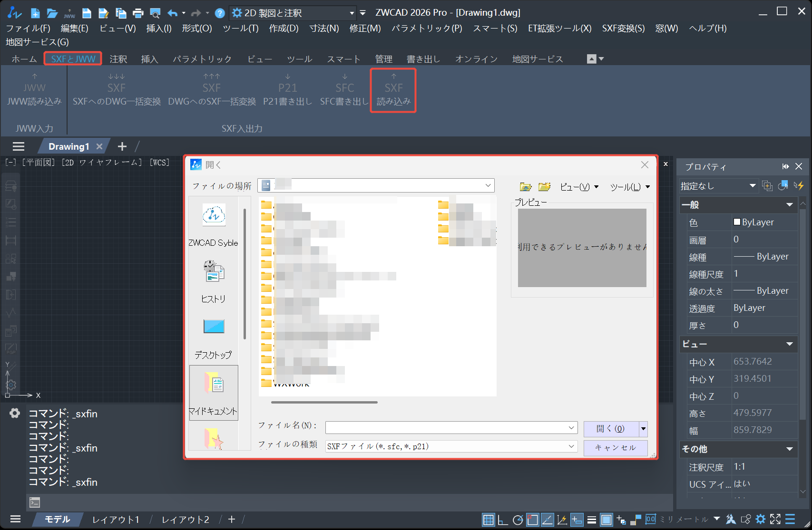This screenshot has width=812, height=530.
Task: Switch to the 注釈 ribbon tab
Action: pos(118,58)
